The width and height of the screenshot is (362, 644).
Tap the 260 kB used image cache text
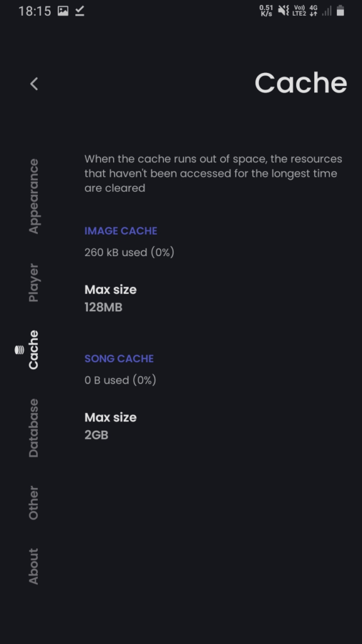tap(129, 252)
